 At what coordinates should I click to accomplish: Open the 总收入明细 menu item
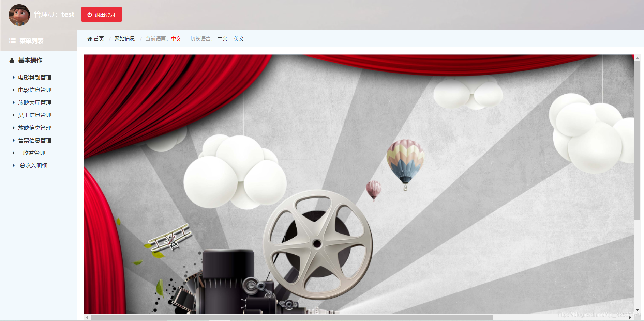pos(33,166)
